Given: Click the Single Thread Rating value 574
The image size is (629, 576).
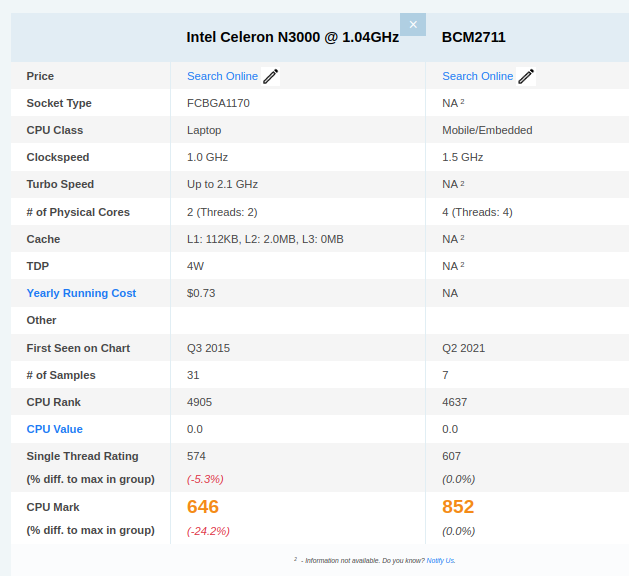Looking at the screenshot, I should coord(196,456).
